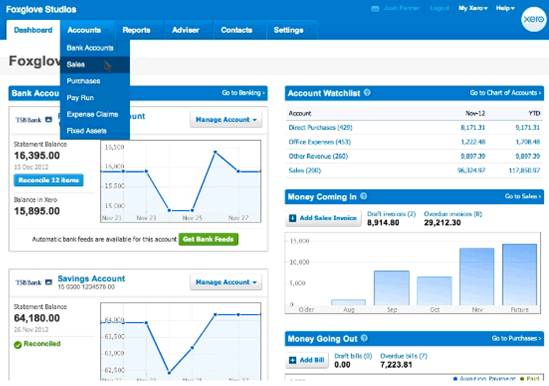This screenshot has width=549, height=386.
Task: Click the Xero logo icon
Action: 533,19
